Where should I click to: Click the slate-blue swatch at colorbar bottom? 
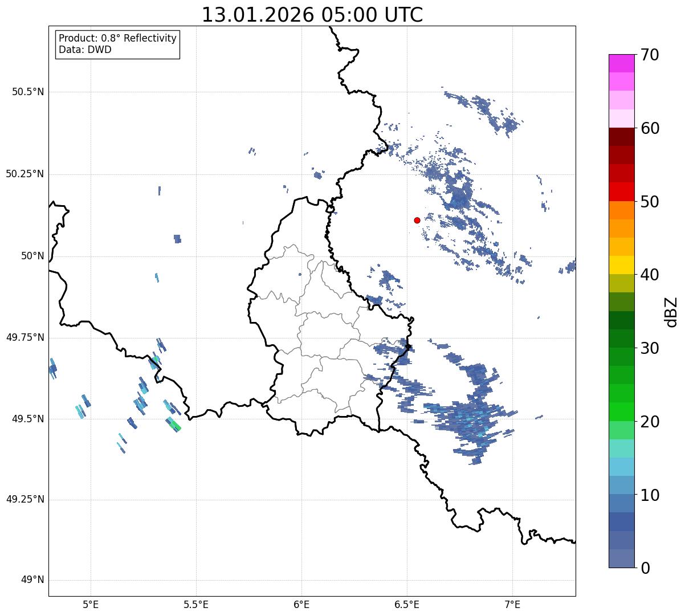pos(621,558)
